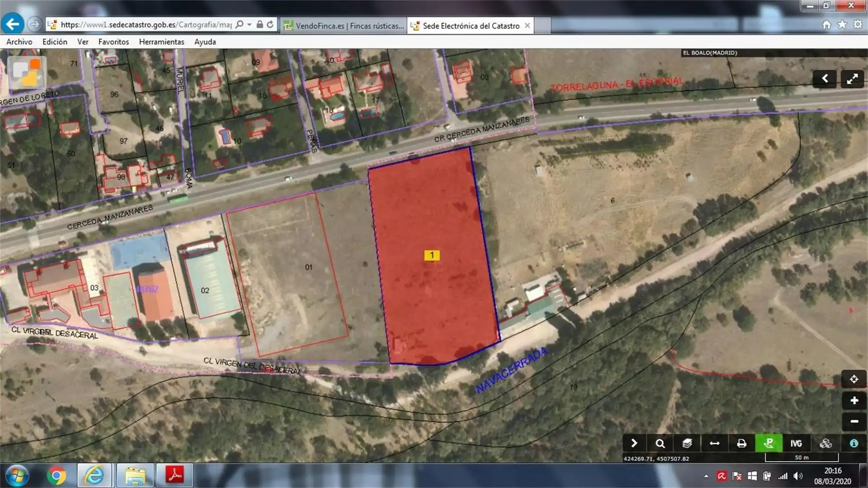Open a new blank tab button
The image size is (868, 488).
542,26
